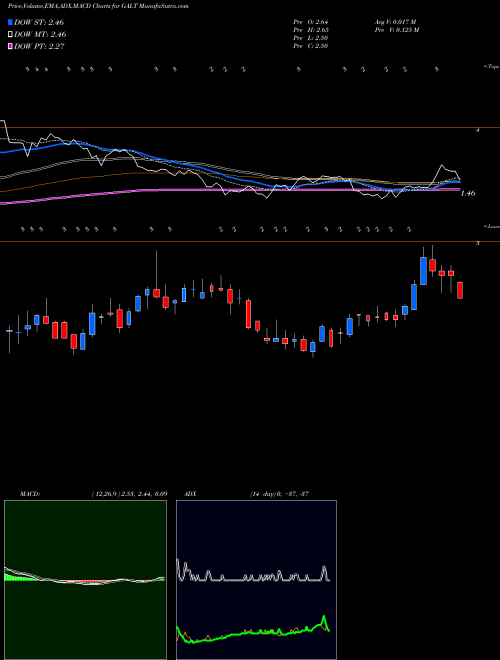The image size is (500, 660).
Task: Select the 'DOW ST: 2.46' legend label
Action: coord(39,22)
